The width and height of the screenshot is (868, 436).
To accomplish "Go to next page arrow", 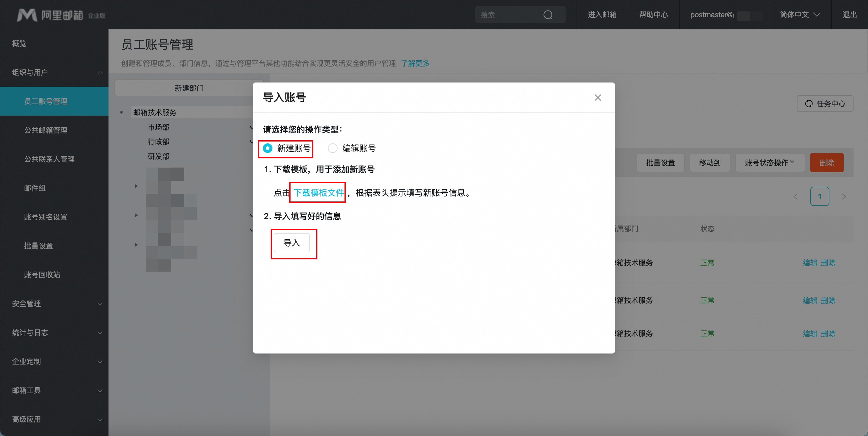I will pos(844,197).
